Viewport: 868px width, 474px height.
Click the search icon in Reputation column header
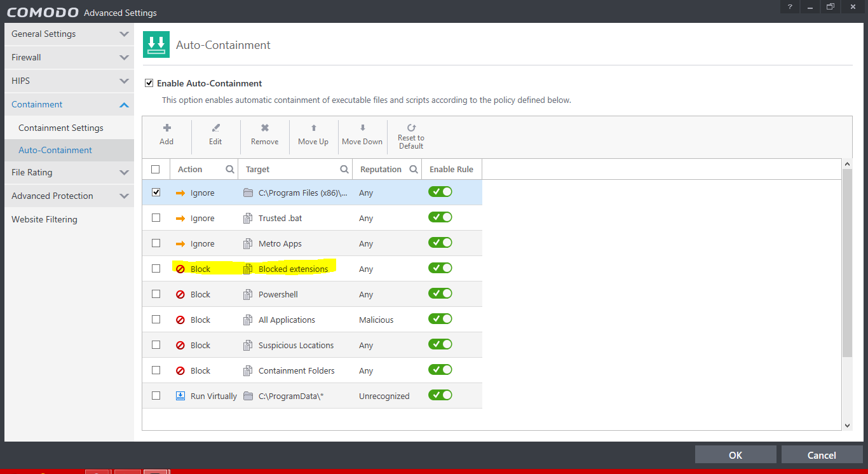pyautogui.click(x=414, y=170)
